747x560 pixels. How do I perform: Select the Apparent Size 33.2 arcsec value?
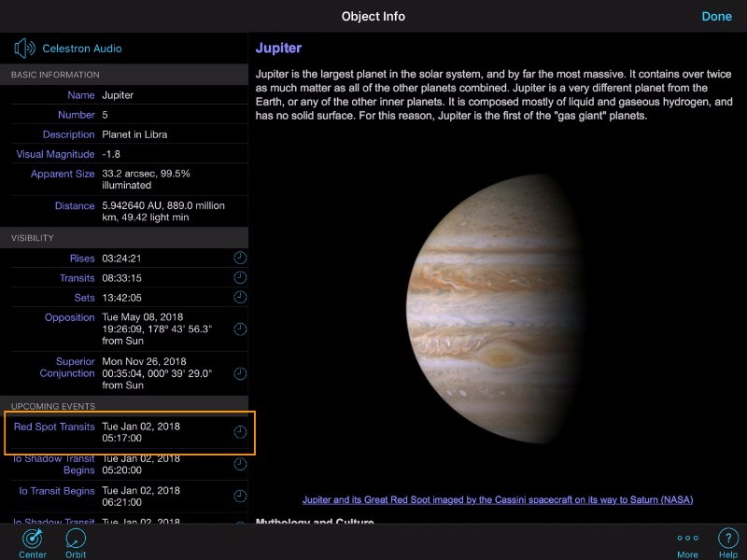[146, 179]
